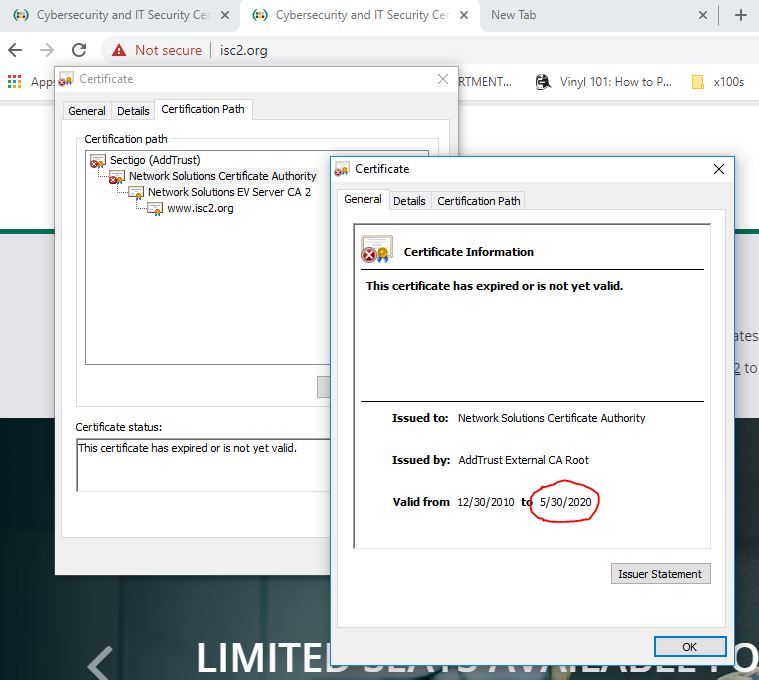The width and height of the screenshot is (759, 680).
Task: Click the previous slide chevron on the banner
Action: point(99,661)
